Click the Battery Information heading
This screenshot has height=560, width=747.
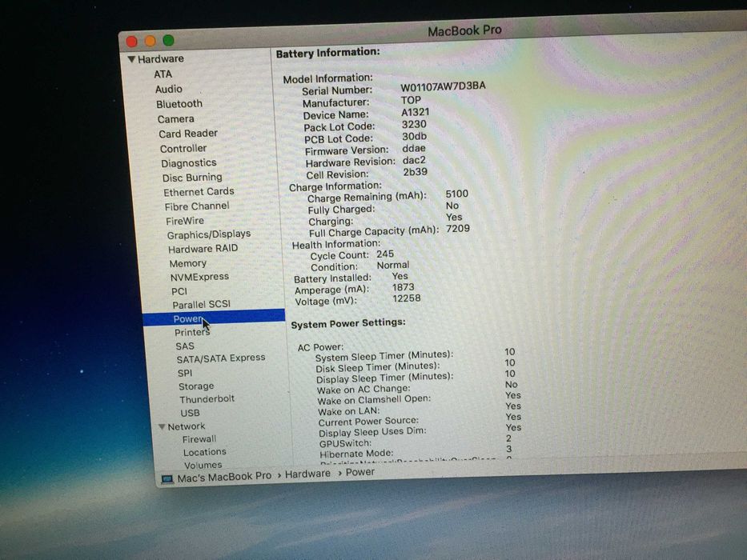point(327,53)
